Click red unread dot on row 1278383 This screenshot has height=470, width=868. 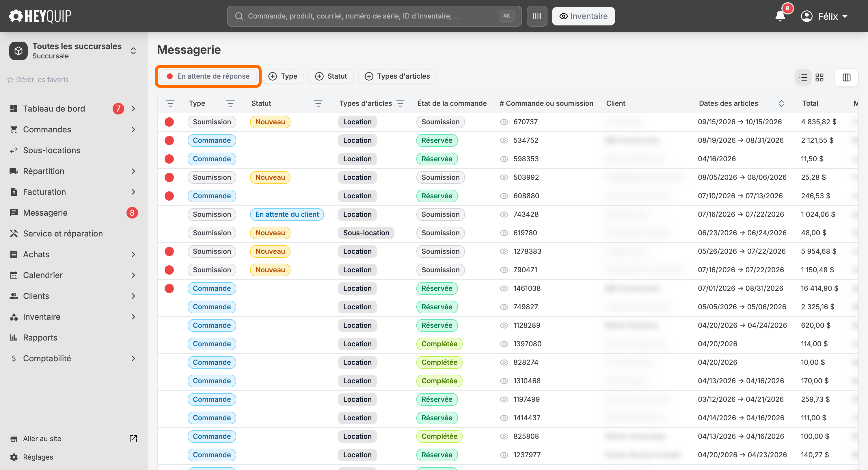coord(169,251)
